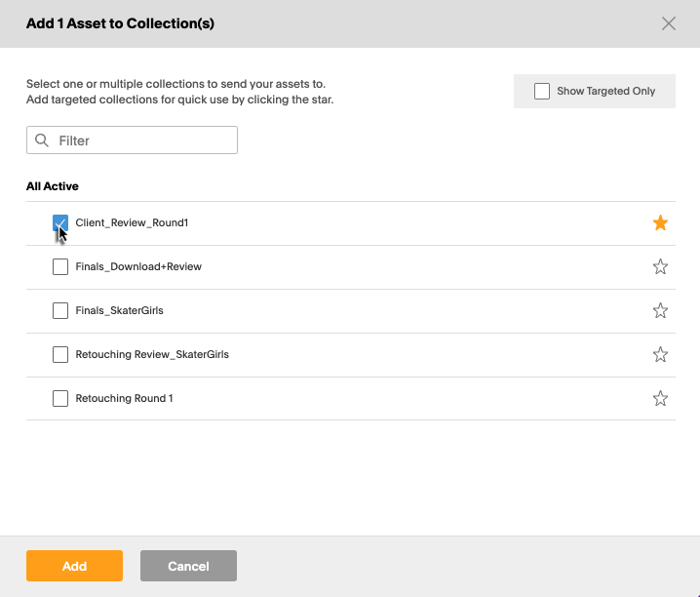Screen dimensions: 700x597
Task: Check the Retouching Review_SkaterGirls checkbox
Action: [60, 354]
